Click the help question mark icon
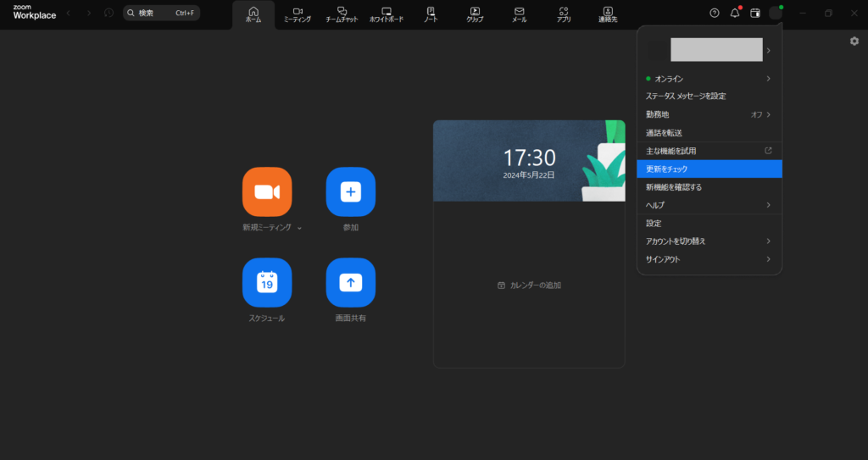 714,14
